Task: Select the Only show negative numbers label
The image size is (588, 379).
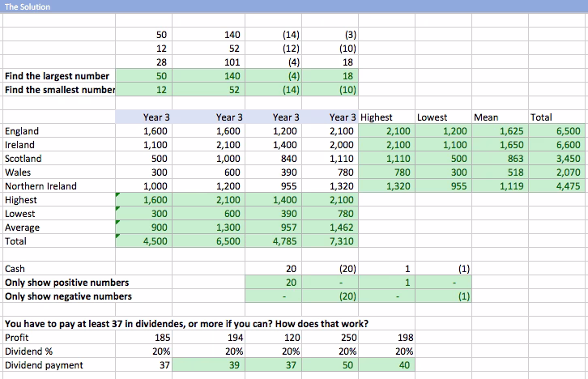Action: click(x=68, y=296)
